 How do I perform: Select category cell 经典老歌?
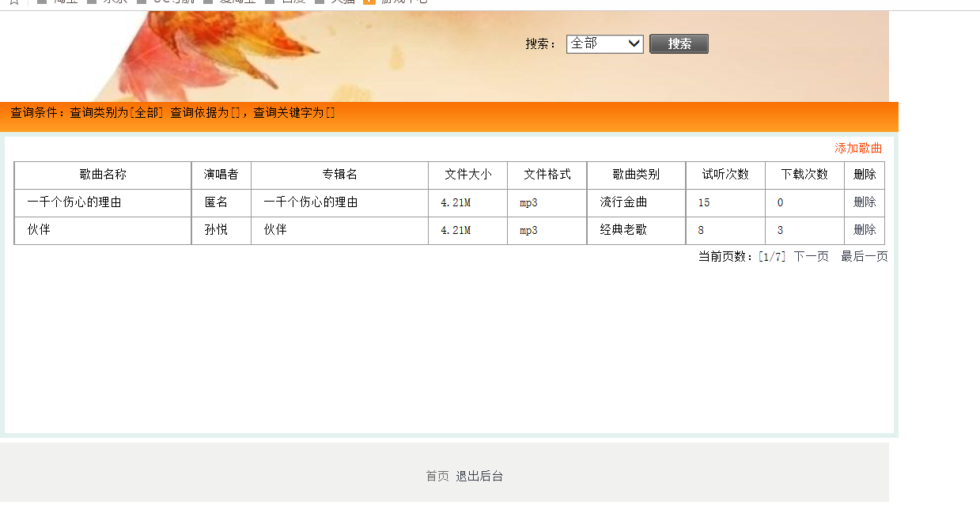coord(623,230)
